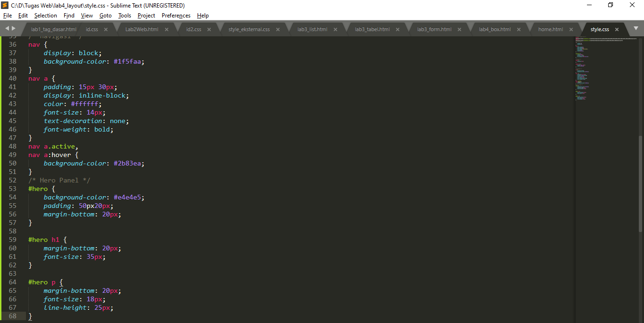Click the 'text-decoration: none;' line
644x323 pixels.
click(x=86, y=121)
